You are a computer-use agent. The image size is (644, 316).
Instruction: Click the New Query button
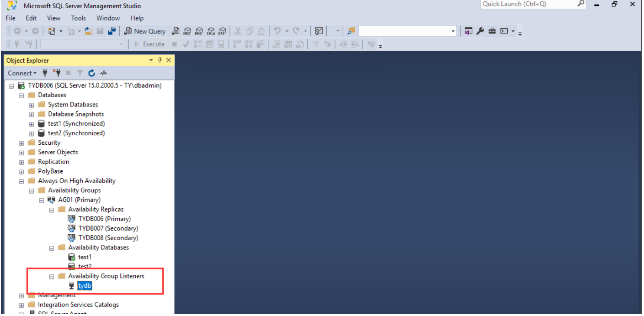click(145, 31)
